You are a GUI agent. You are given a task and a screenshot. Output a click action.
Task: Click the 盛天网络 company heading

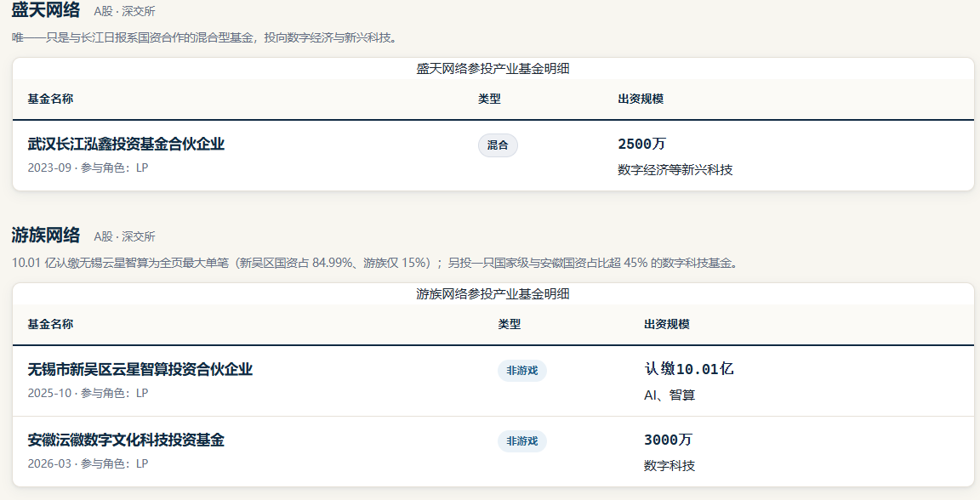point(46,10)
